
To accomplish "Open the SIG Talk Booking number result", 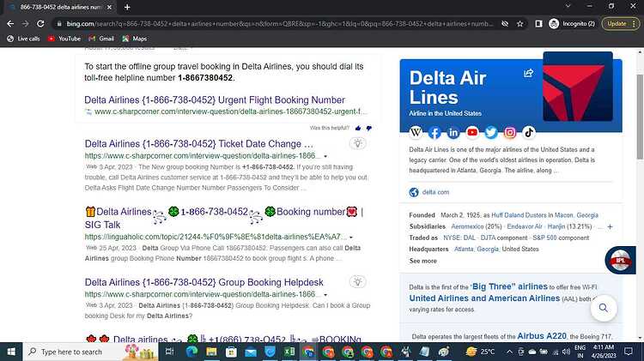I will coord(224,218).
